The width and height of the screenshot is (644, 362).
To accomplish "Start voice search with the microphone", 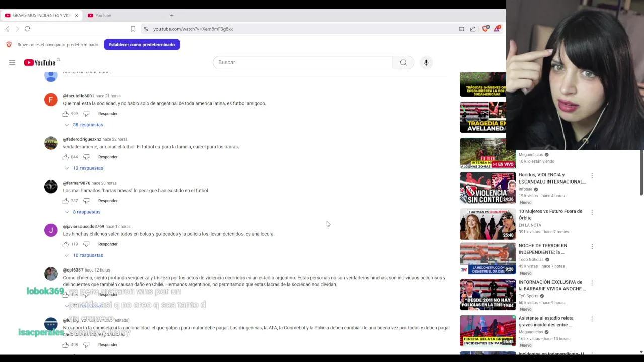I will pos(426,62).
